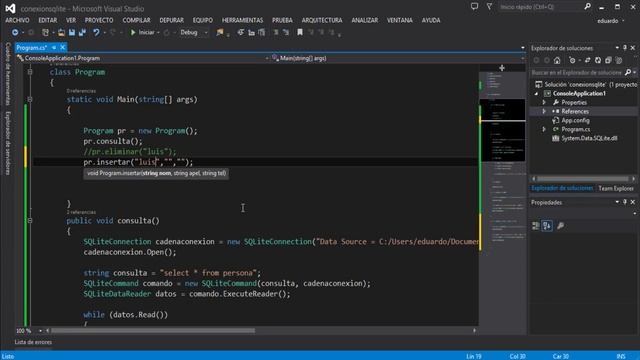Image resolution: width=640 pixels, height=360 pixels.
Task: Click the pending changes filter clock icon
Action: click(x=572, y=60)
